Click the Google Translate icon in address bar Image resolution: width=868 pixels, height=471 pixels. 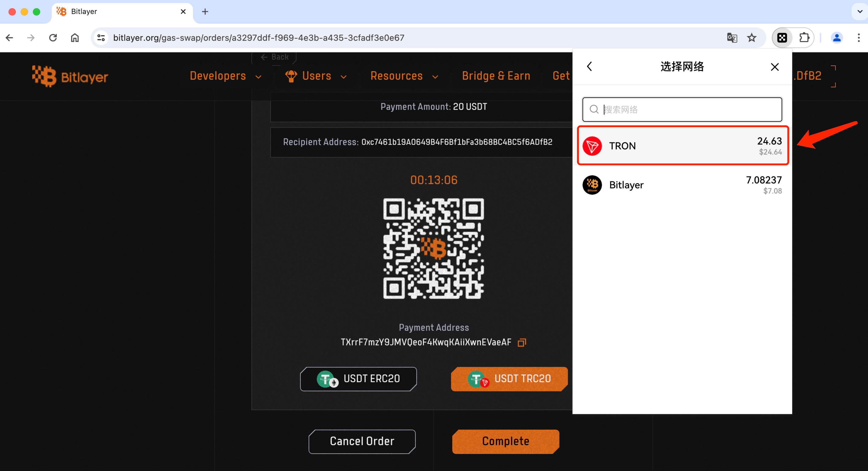pos(732,38)
